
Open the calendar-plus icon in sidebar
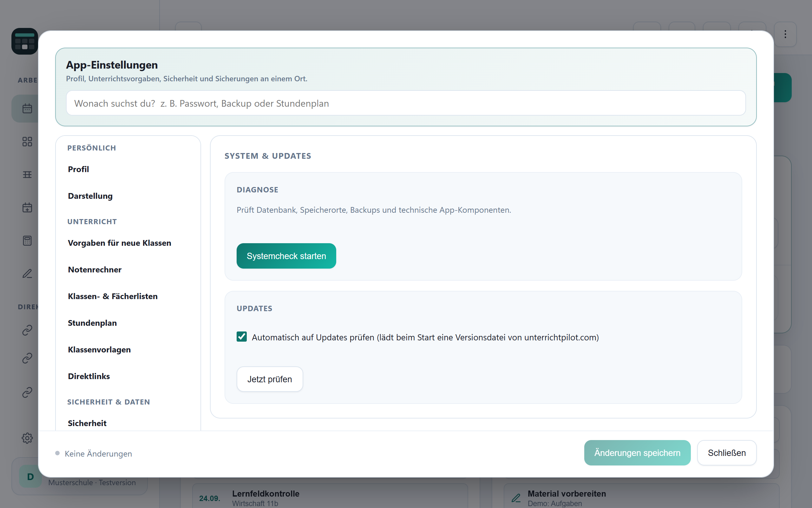(27, 207)
